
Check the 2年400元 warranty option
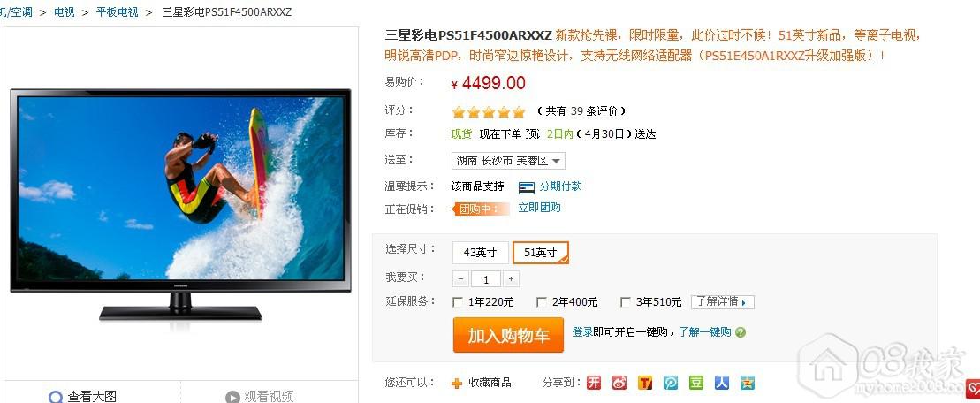click(541, 302)
